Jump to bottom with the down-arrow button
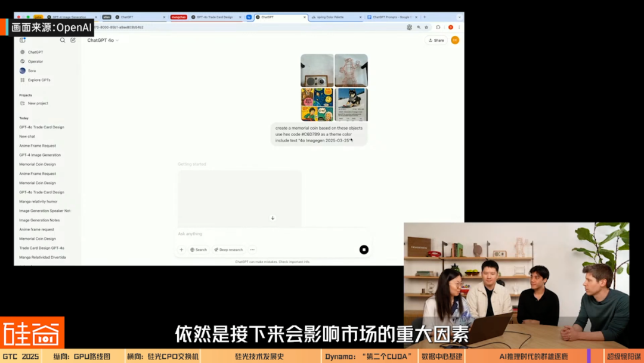Viewport: 644px width, 363px height. pyautogui.click(x=273, y=218)
